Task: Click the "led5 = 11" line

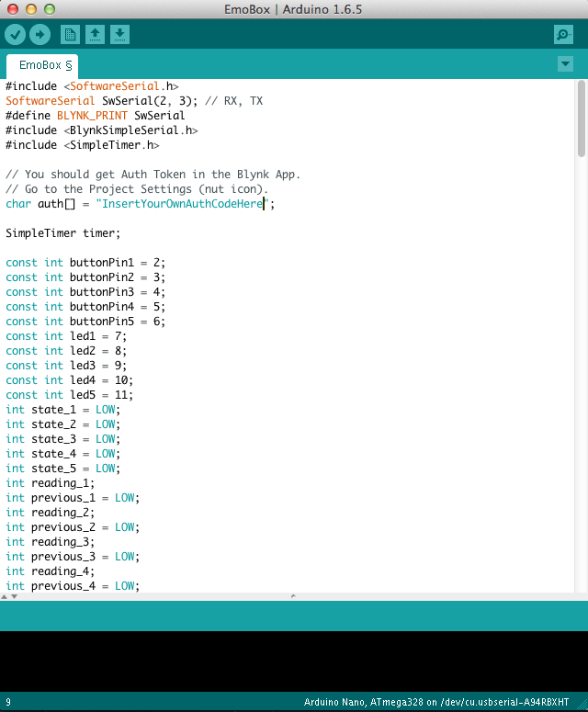Action: [x=70, y=395]
